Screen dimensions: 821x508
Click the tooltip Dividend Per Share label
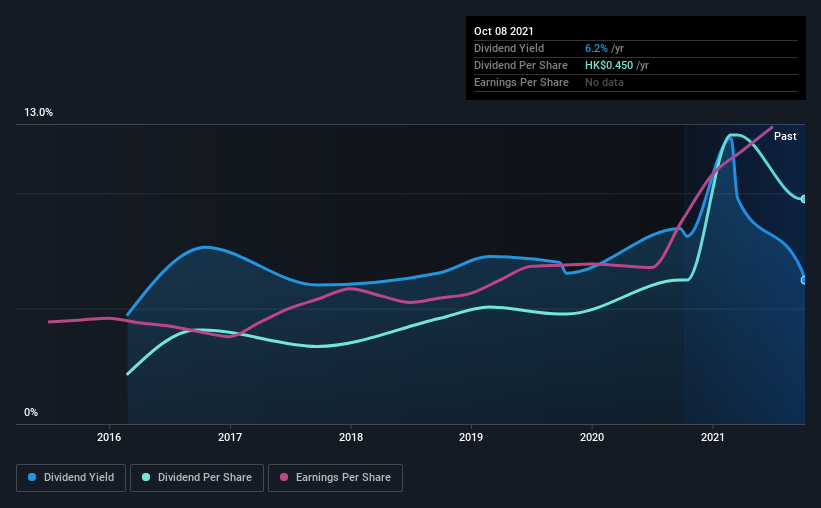pyautogui.click(x=521, y=65)
